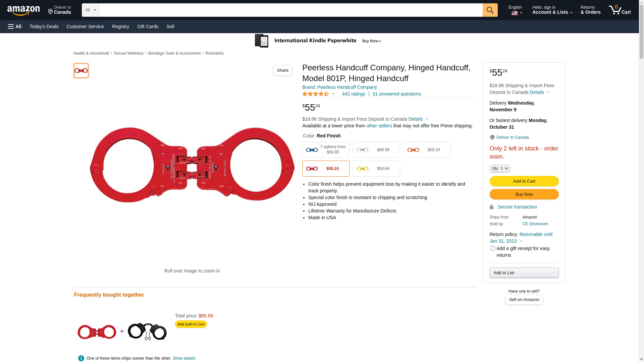
Task: Open the Qty quantity dropdown
Action: 500,168
